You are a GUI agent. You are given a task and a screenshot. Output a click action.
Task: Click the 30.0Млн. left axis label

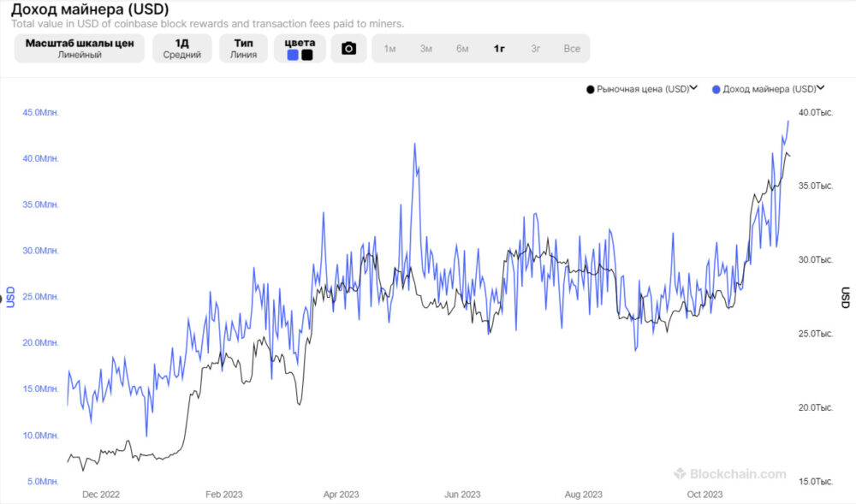40,251
